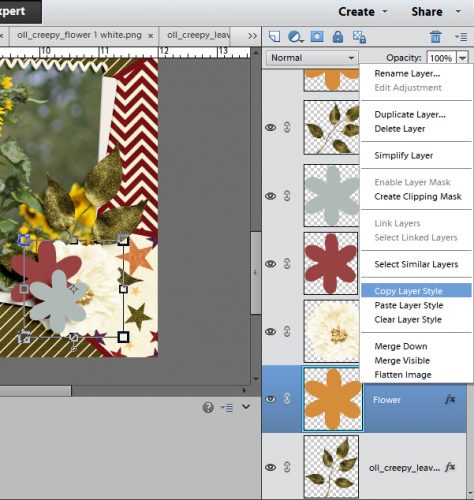This screenshot has width=474, height=500.
Task: Open the Layers panel options menu icon
Action: pyautogui.click(x=461, y=37)
